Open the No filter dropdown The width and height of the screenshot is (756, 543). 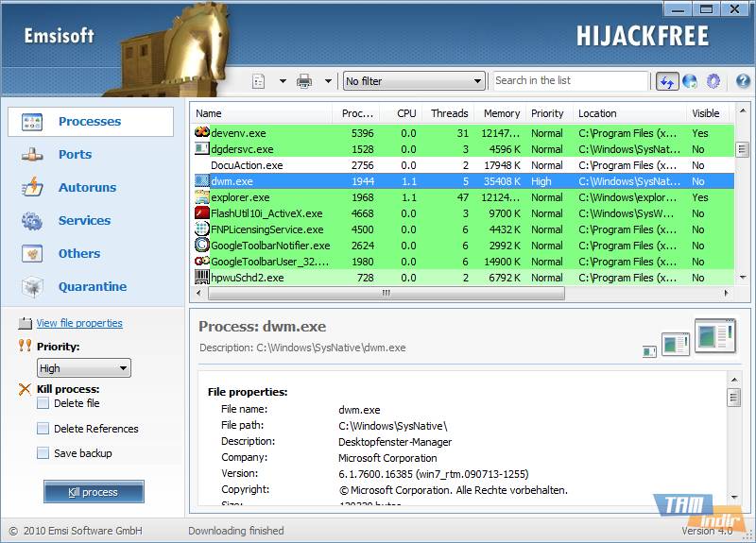click(414, 81)
